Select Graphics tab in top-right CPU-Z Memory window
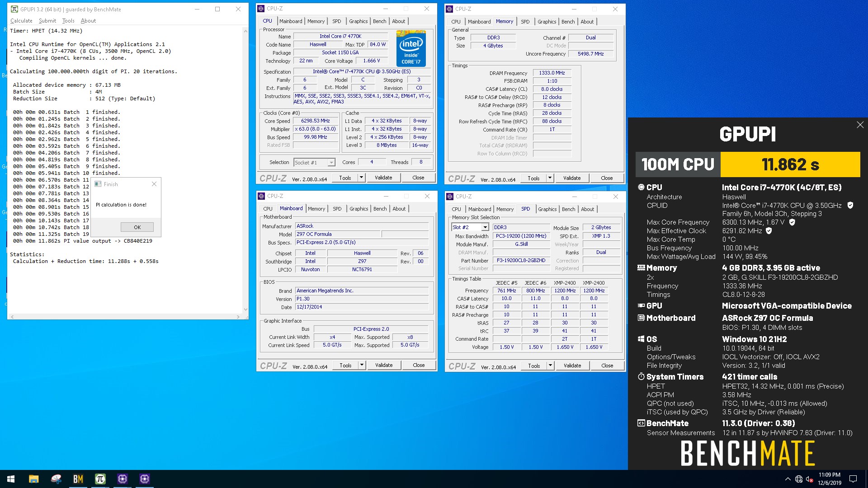 point(547,22)
